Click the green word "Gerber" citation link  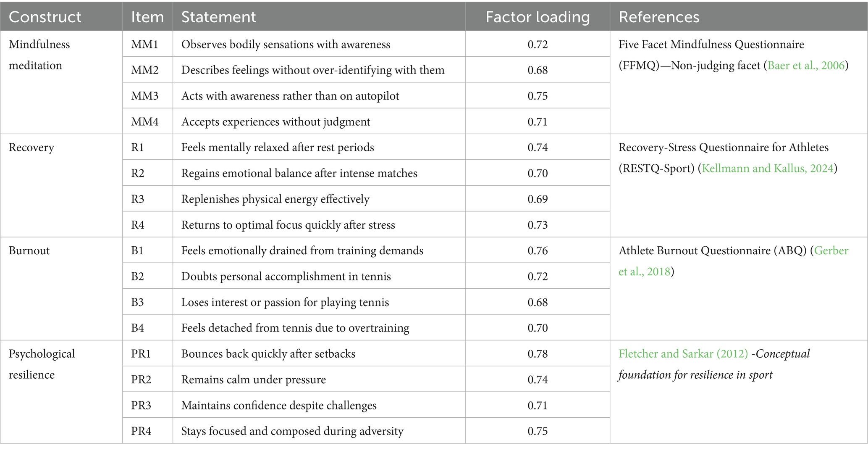click(831, 251)
